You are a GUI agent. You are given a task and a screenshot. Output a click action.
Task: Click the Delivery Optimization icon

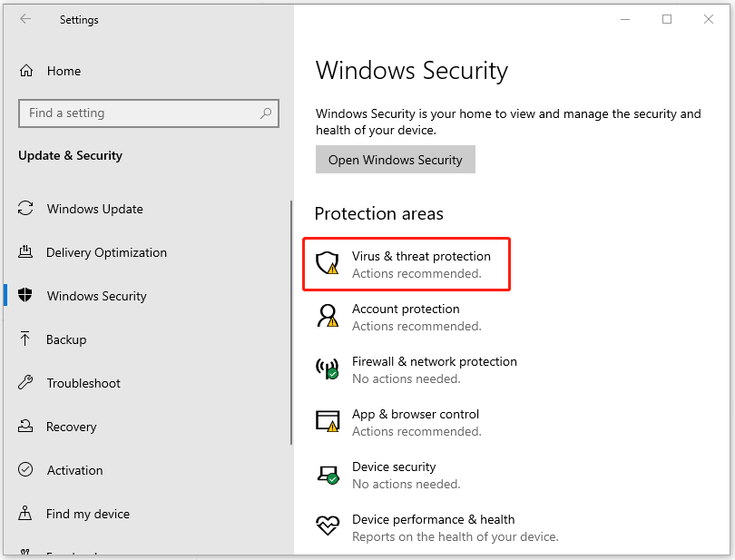tap(26, 252)
